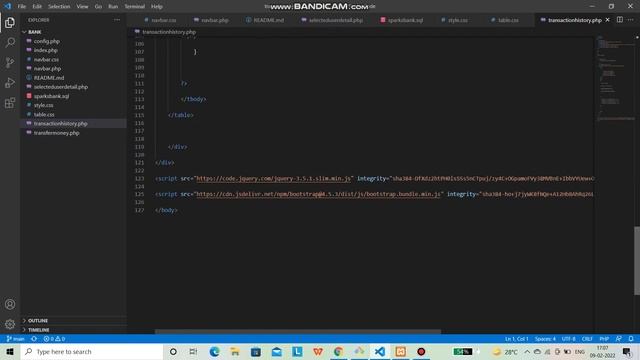Change Spaces: 4 indentation setting
The width and height of the screenshot is (640, 360).
545,339
